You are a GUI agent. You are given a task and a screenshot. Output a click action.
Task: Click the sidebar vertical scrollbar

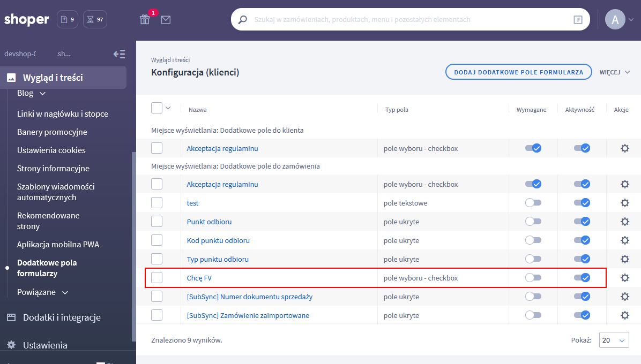(x=133, y=246)
